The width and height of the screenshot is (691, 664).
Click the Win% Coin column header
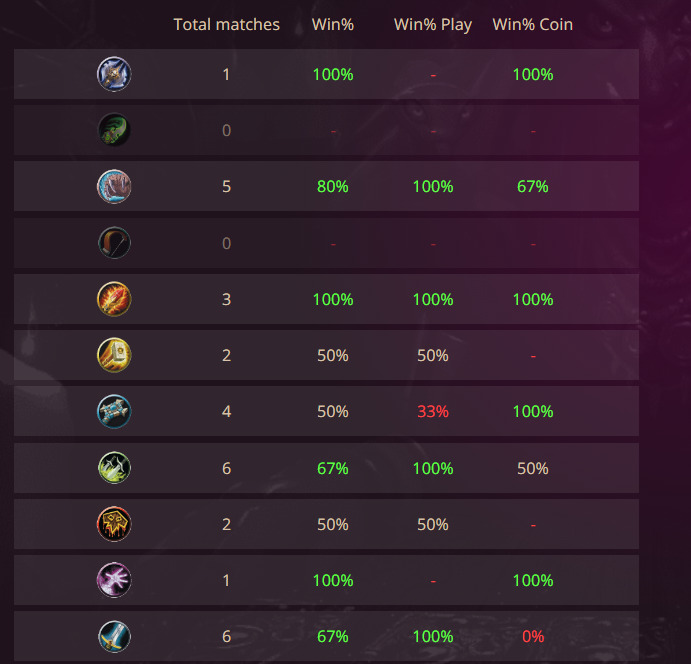click(x=533, y=24)
